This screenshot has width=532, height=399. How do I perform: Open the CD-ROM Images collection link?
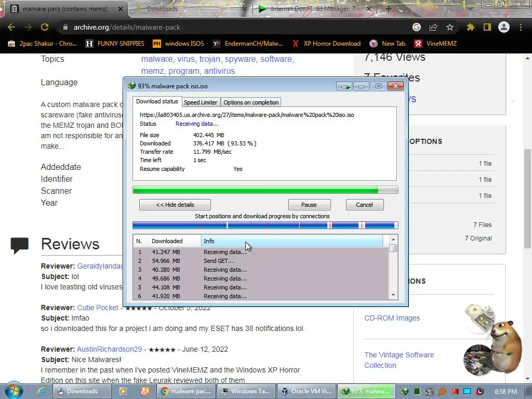[392, 318]
